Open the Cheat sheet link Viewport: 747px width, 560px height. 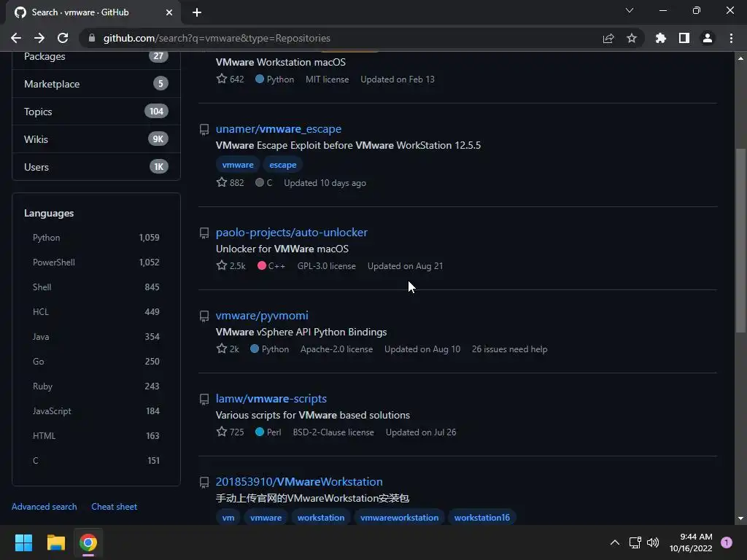coord(115,507)
